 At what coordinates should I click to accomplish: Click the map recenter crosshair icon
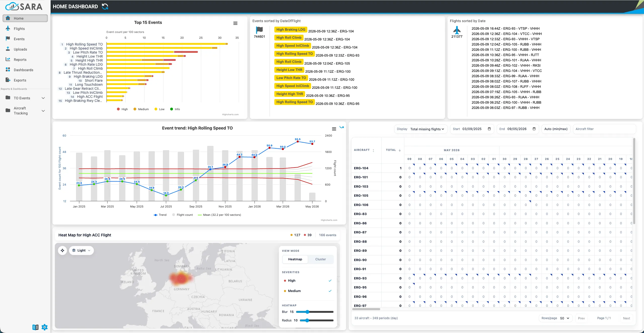pos(62,251)
